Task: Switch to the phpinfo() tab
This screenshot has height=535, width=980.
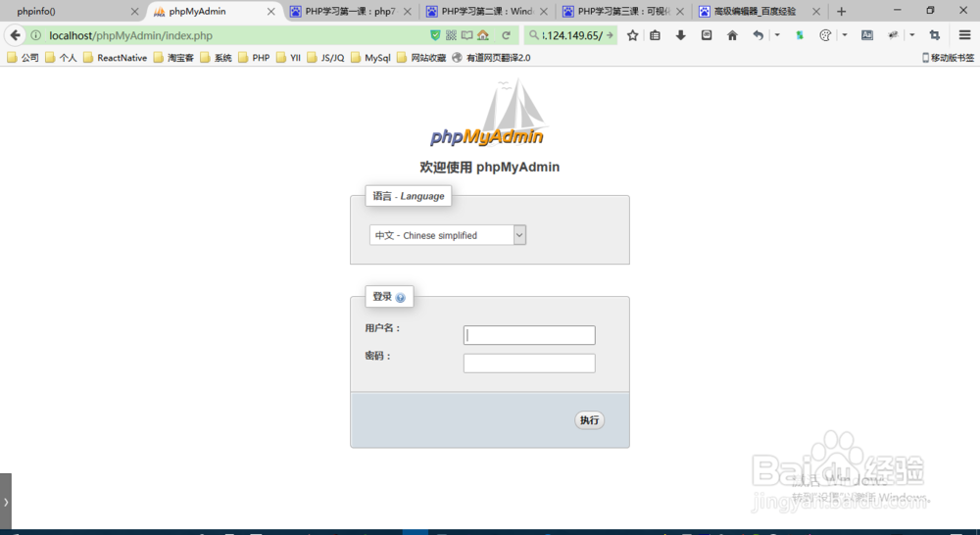Action: 73,11
